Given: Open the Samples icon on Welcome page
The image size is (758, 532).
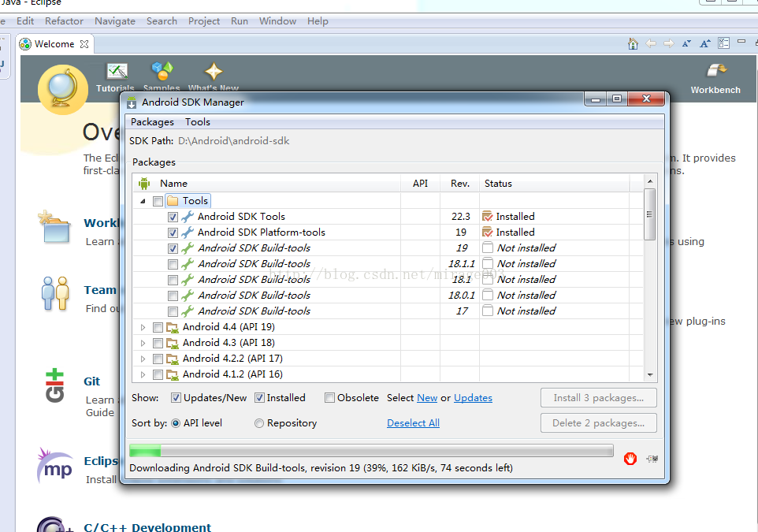Looking at the screenshot, I should coord(162,71).
